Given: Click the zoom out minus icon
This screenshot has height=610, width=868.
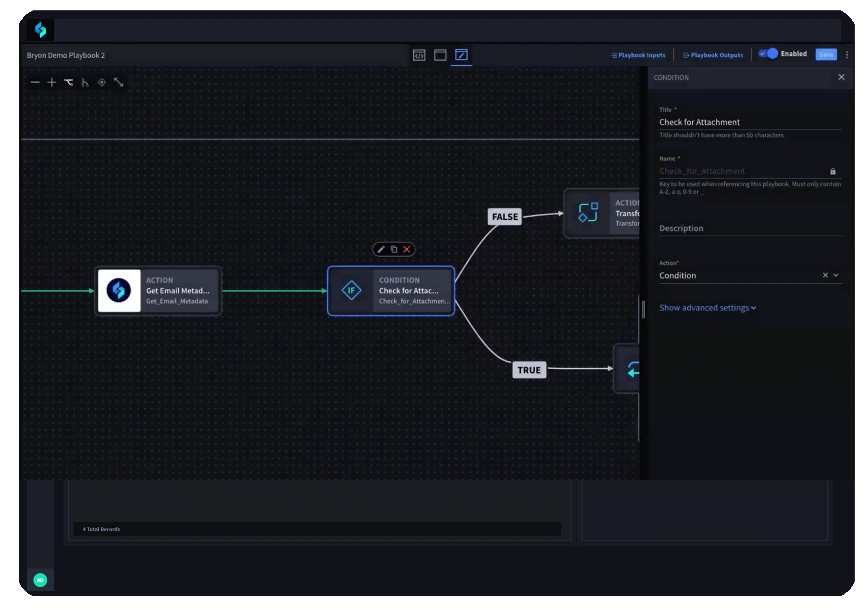Looking at the screenshot, I should [35, 82].
